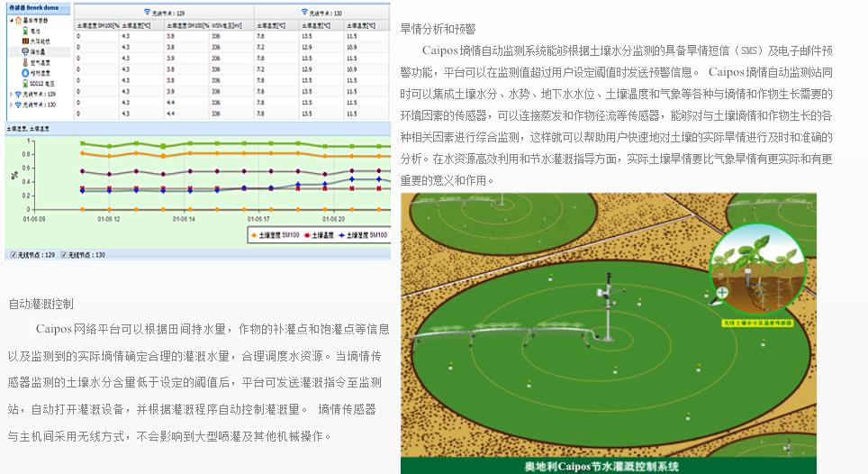The width and height of the screenshot is (868, 474).
Task: Click the 01-06 12 label on chart axis
Action: click(x=109, y=219)
